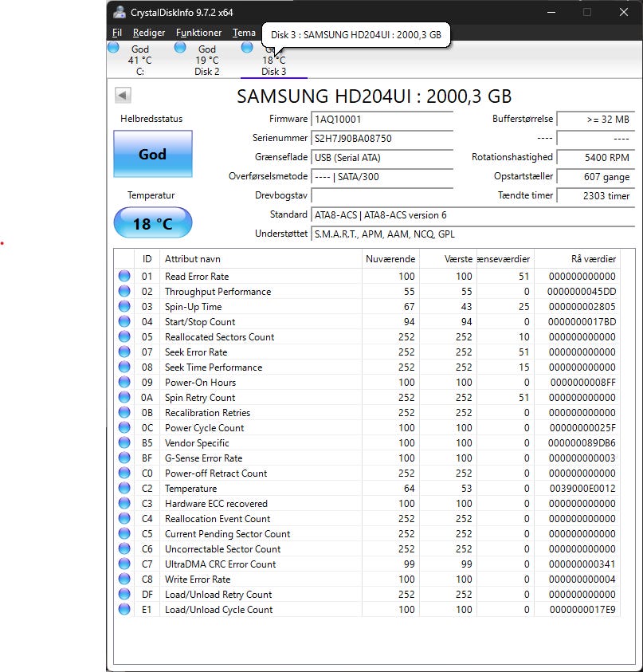Switch to the Disk 3 tab
Image resolution: width=643 pixels, height=672 pixels.
tap(273, 71)
